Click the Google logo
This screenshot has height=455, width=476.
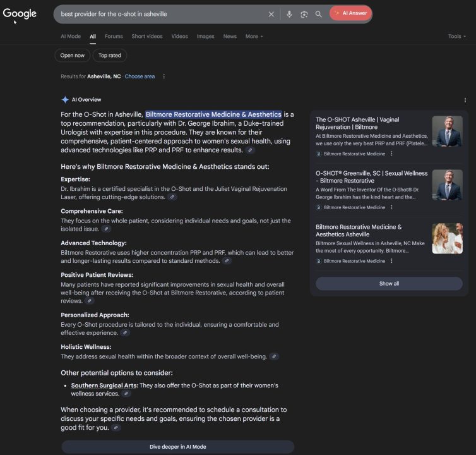point(20,13)
